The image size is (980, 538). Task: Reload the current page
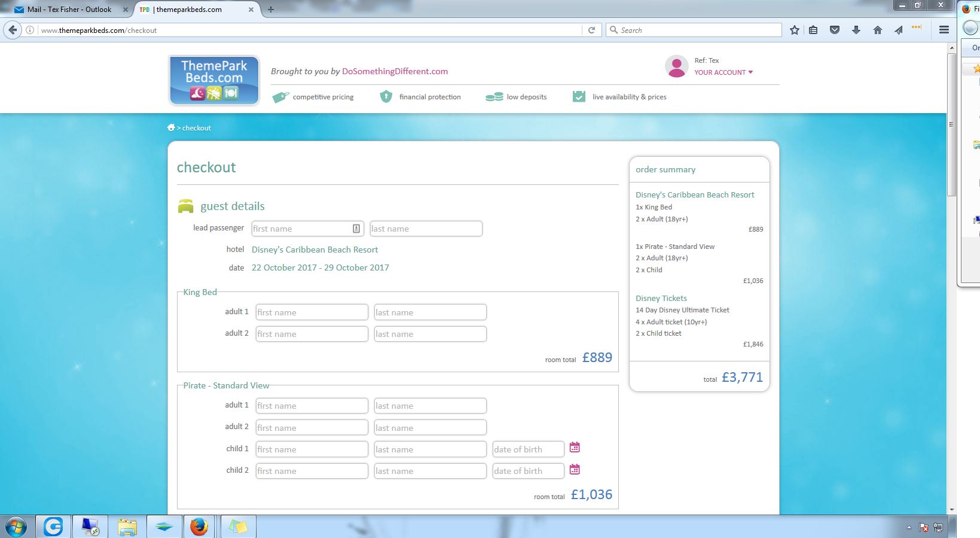click(591, 30)
